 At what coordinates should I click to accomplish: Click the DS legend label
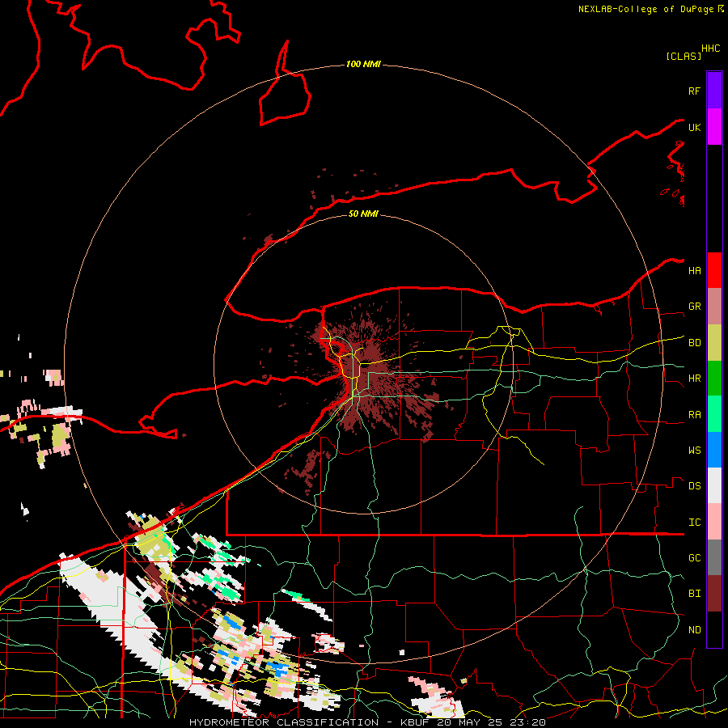click(694, 486)
